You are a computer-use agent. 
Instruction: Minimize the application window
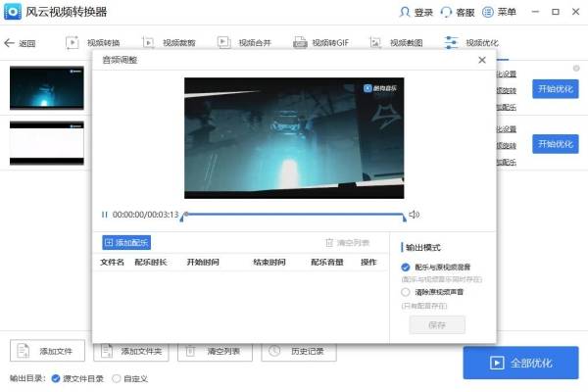click(x=535, y=12)
